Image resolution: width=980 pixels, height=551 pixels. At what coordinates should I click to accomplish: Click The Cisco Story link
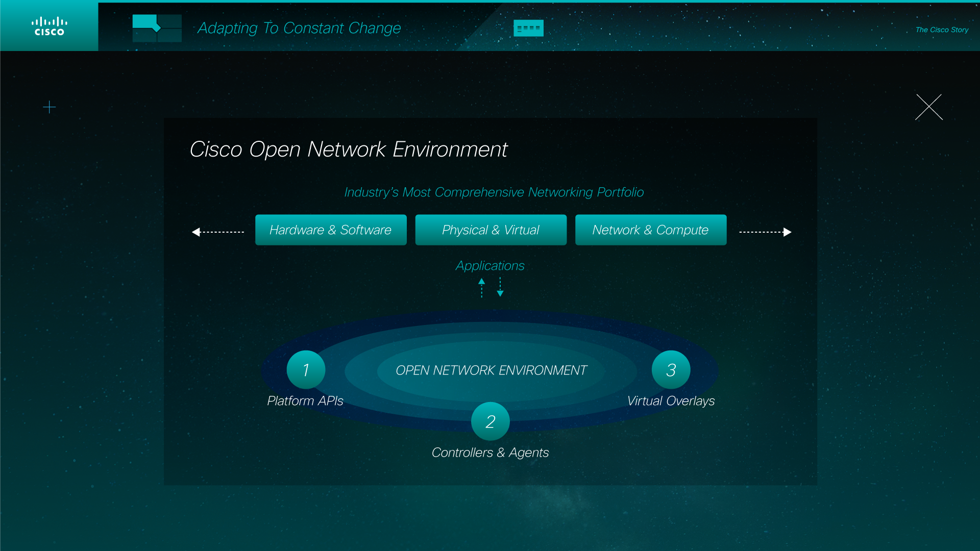coord(942,30)
